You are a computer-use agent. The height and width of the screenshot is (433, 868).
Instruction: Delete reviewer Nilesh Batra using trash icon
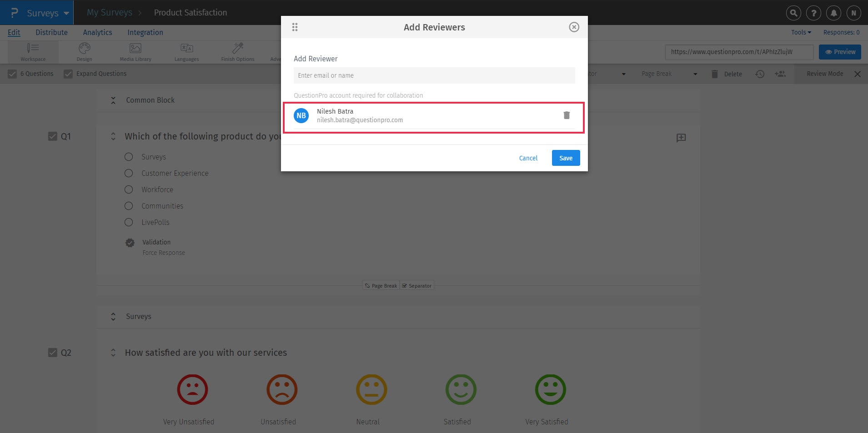click(x=567, y=115)
